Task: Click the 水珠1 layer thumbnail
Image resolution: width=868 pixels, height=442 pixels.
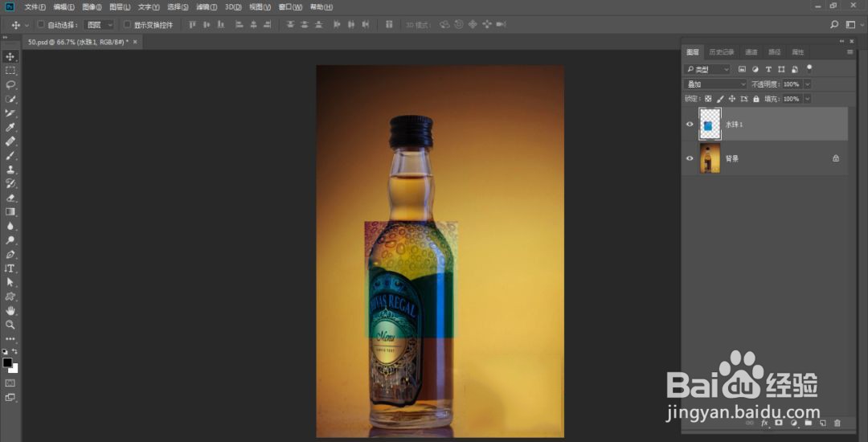Action: pyautogui.click(x=710, y=124)
